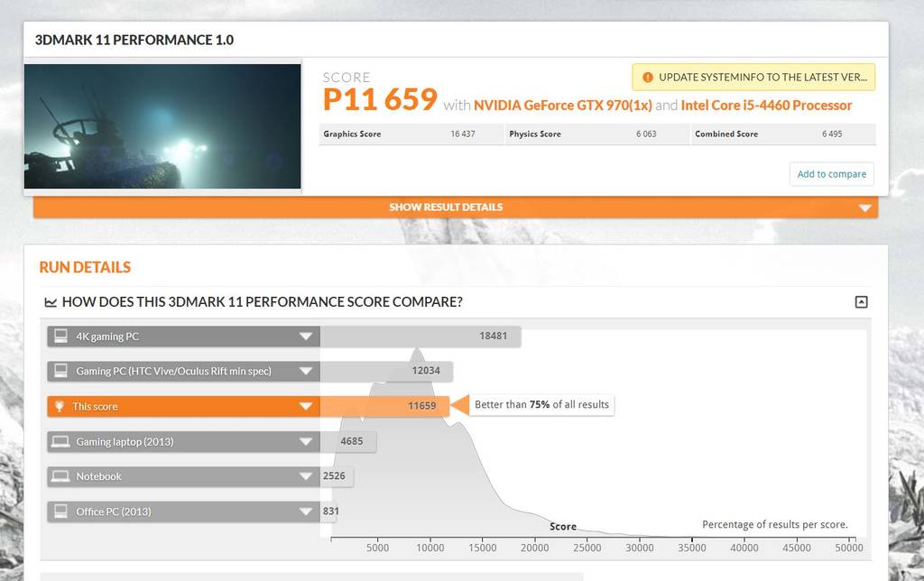Click the Add to compare button
The image size is (924, 581).
click(831, 174)
